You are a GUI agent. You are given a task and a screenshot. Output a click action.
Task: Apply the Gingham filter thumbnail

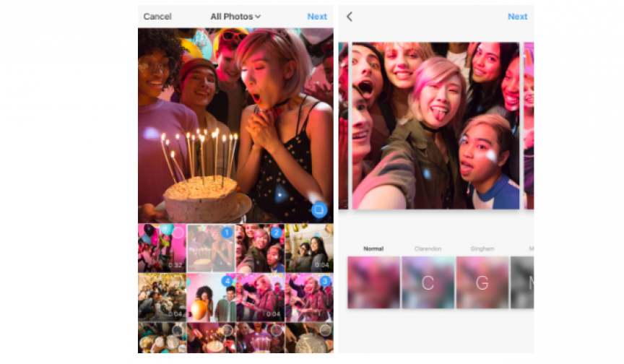pos(482,282)
